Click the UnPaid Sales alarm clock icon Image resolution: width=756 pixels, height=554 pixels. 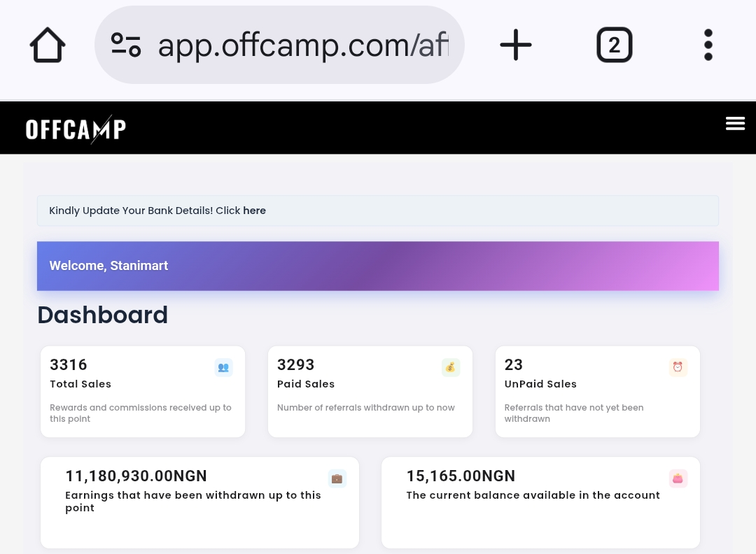[x=678, y=367]
